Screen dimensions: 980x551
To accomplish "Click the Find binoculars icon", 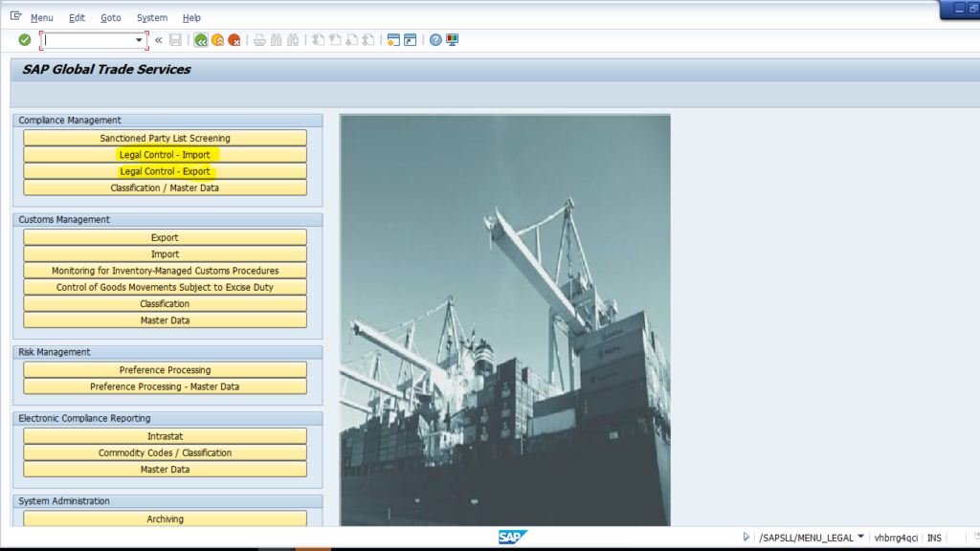I will point(277,40).
